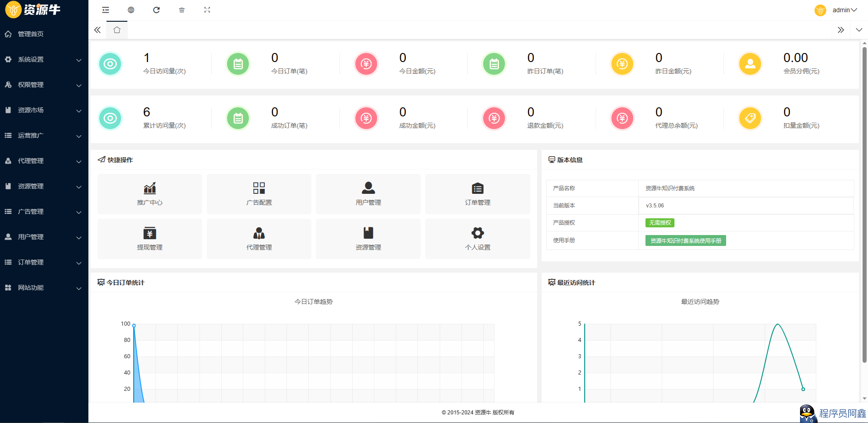The image size is (868, 423).
Task: Open 网站功能 sidebar menu item
Action: [44, 288]
